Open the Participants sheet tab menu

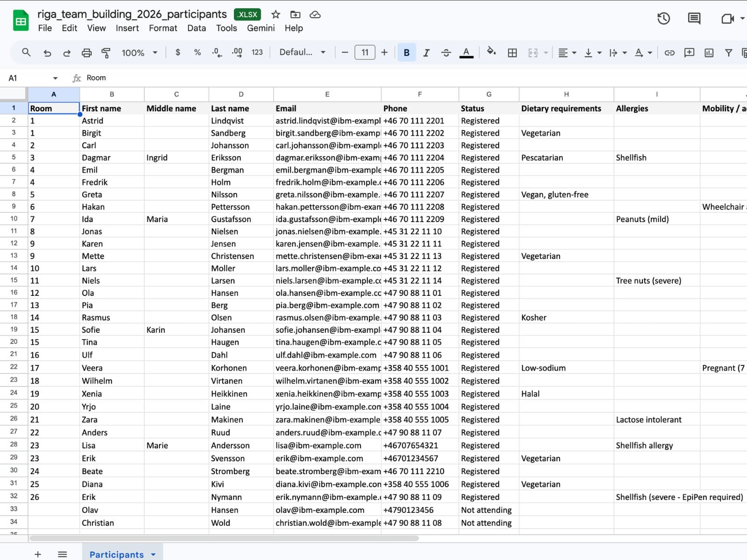click(x=153, y=554)
